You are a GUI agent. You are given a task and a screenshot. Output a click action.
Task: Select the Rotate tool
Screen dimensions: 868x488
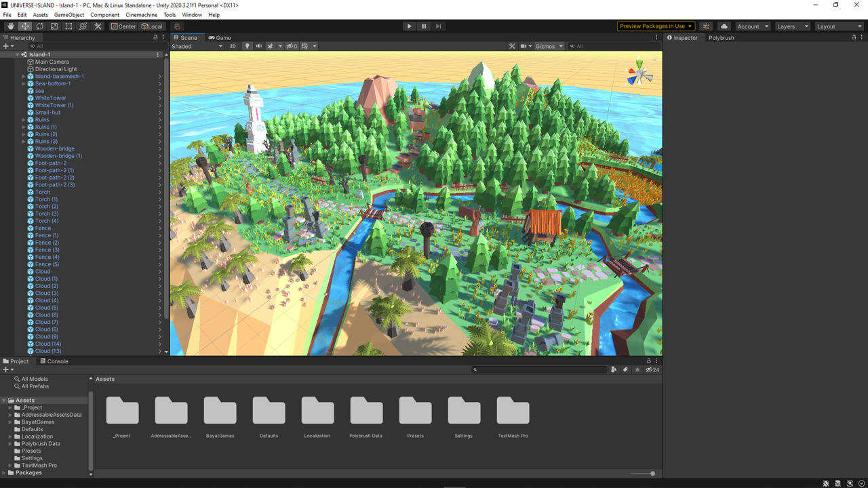39,26
